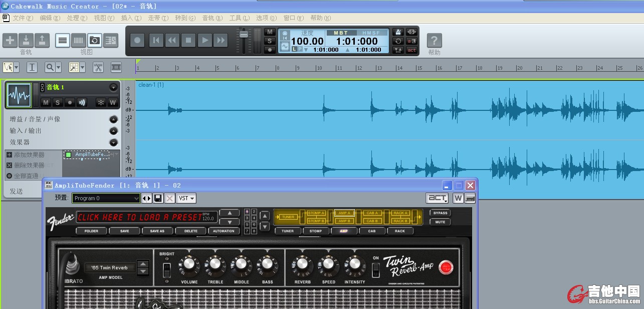The height and width of the screenshot is (309, 644).
Task: Delete the plugin preset with the X icon
Action: pos(170,198)
